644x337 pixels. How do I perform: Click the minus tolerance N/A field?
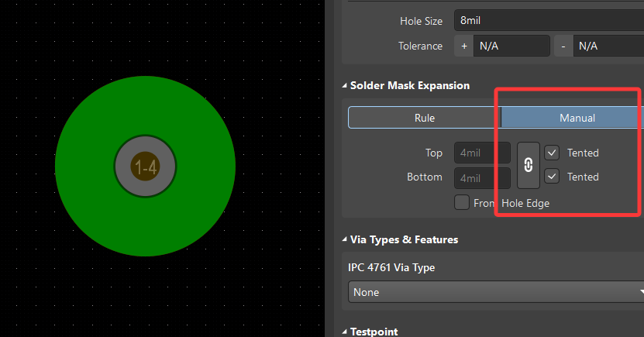click(x=608, y=46)
